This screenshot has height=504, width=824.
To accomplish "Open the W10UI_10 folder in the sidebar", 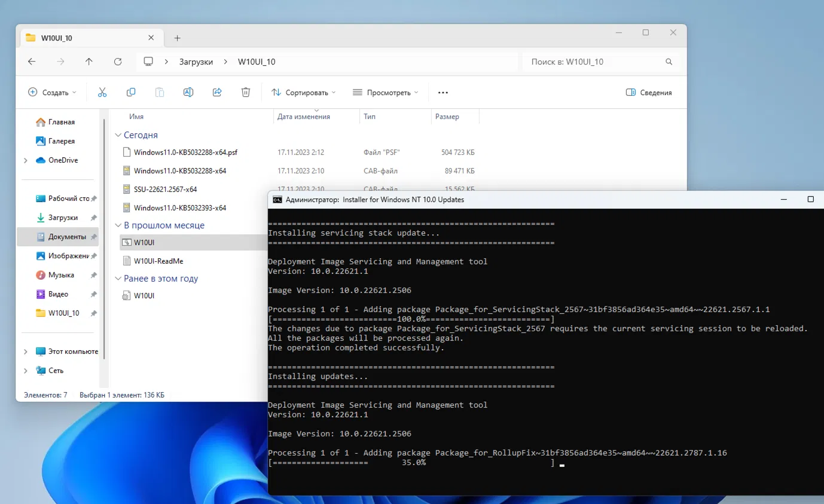I will point(57,313).
